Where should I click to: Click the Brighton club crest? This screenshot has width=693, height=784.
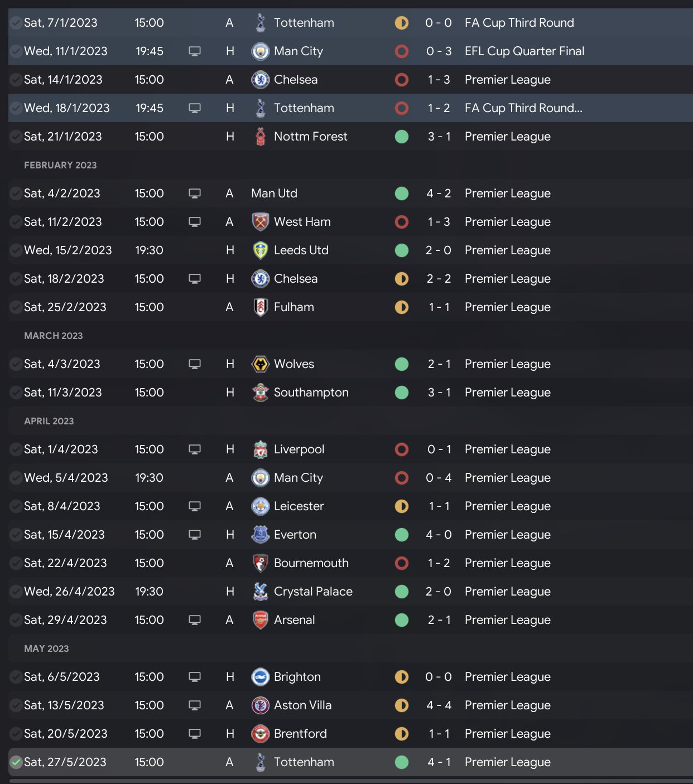point(260,677)
